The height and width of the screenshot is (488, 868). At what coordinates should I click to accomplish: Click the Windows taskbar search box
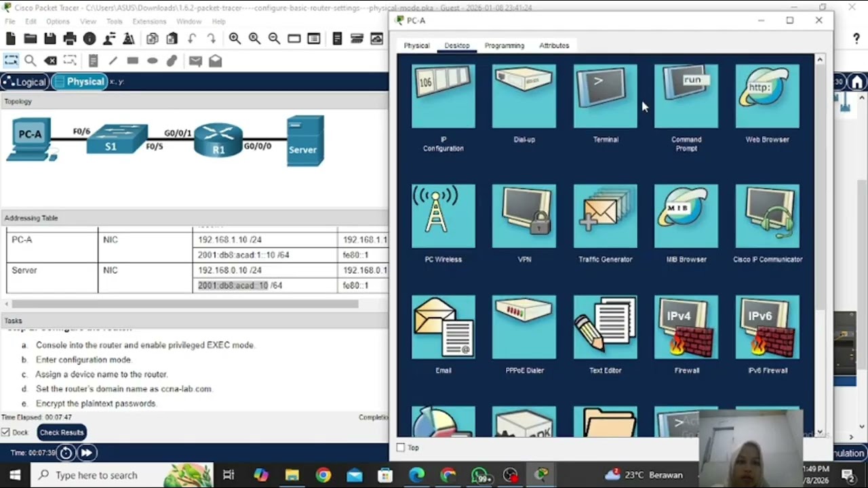122,475
